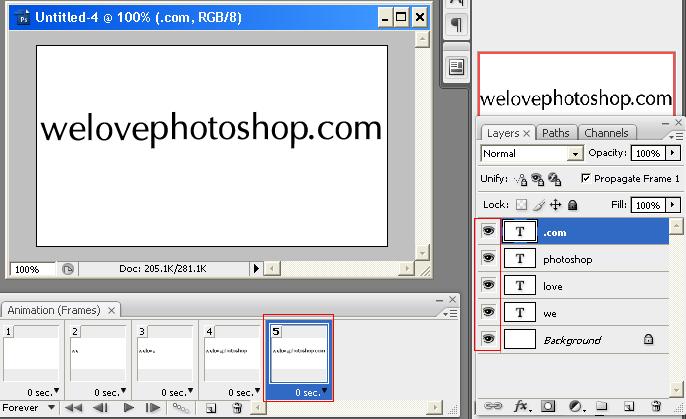The height and width of the screenshot is (419, 686).
Task: Add a layer style with the fx icon
Action: click(522, 406)
